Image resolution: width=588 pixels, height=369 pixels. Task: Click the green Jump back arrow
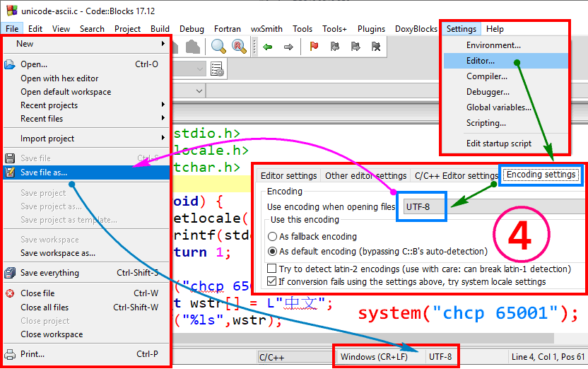(x=268, y=47)
